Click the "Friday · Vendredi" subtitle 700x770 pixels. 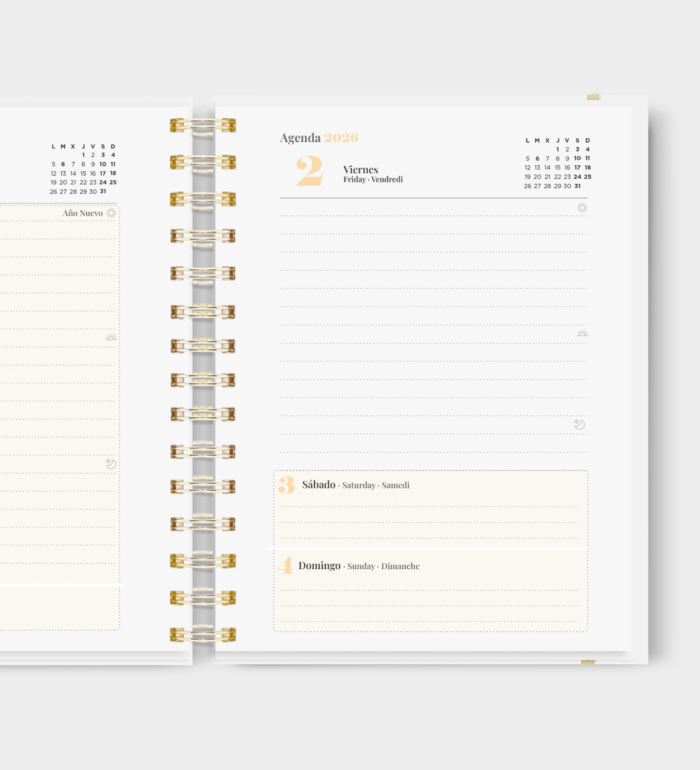(x=373, y=180)
